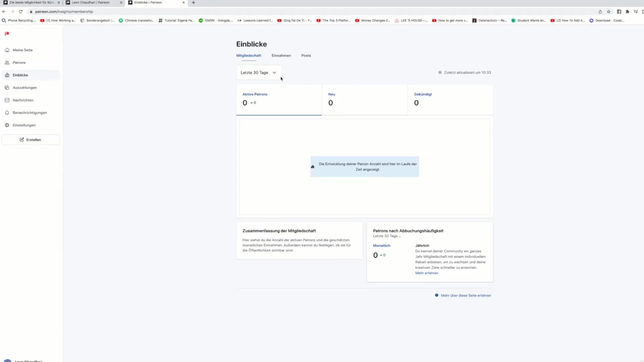Click the Erstellen button
644x362 pixels.
pos(31,140)
